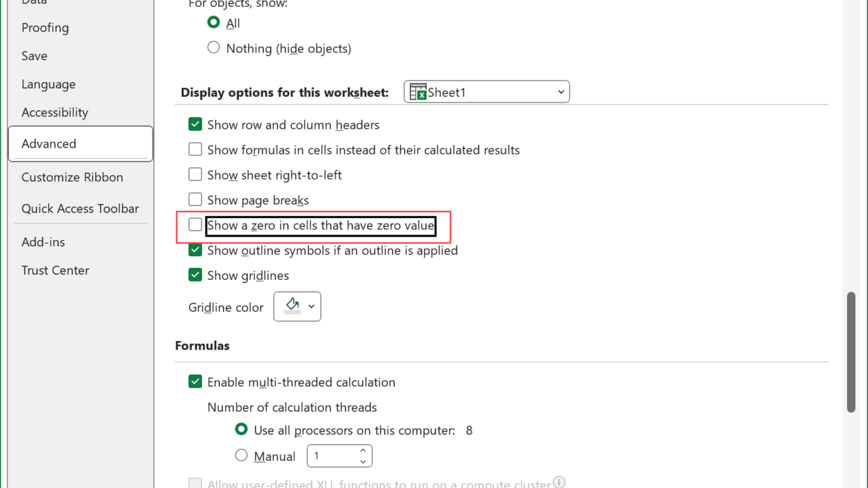The width and height of the screenshot is (868, 488).
Task: Enable Show a zero in cells checkbox
Action: (x=195, y=225)
